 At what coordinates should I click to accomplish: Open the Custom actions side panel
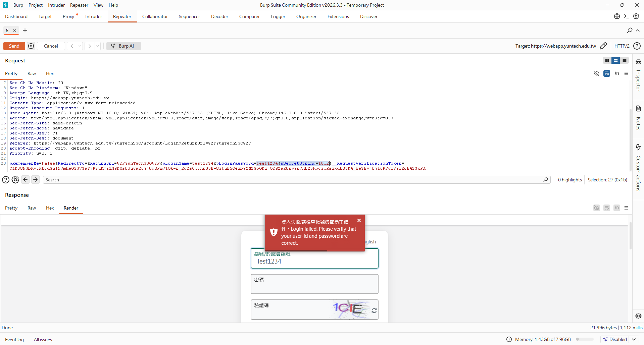click(638, 168)
